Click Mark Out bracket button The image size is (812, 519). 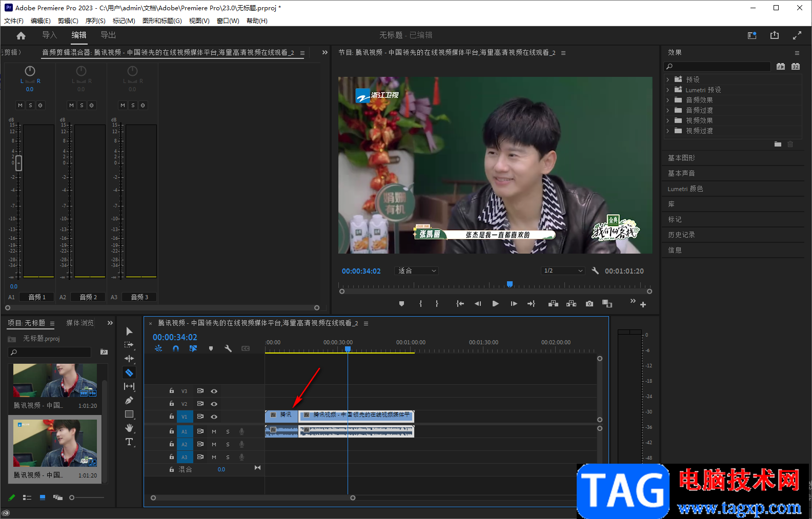(437, 304)
